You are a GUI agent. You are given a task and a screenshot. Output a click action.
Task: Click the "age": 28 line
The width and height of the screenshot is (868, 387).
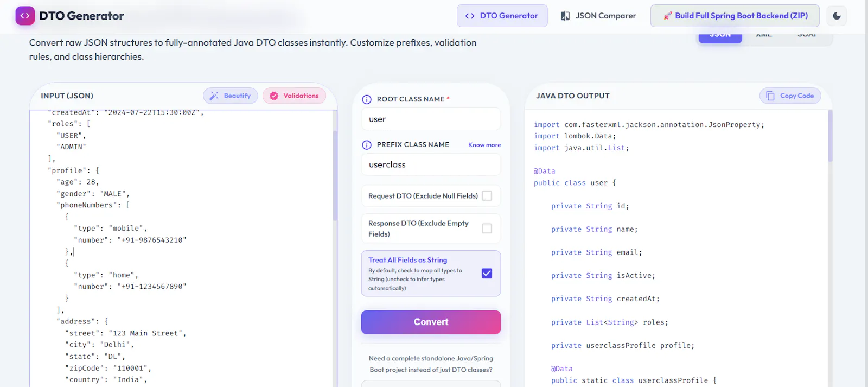click(78, 182)
